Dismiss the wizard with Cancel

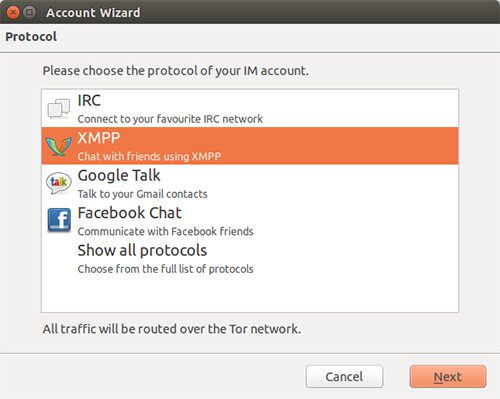344,377
